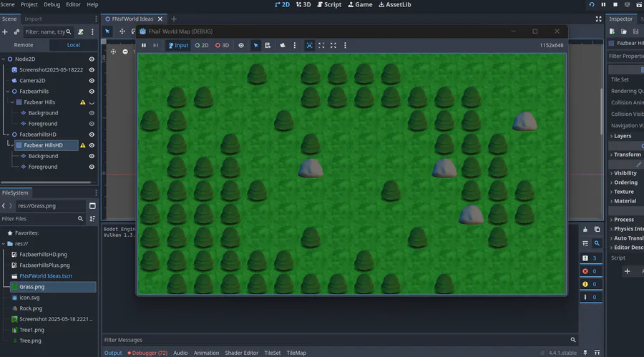Stop the running project
Image resolution: width=644 pixels, height=357 pixels.
615,4
